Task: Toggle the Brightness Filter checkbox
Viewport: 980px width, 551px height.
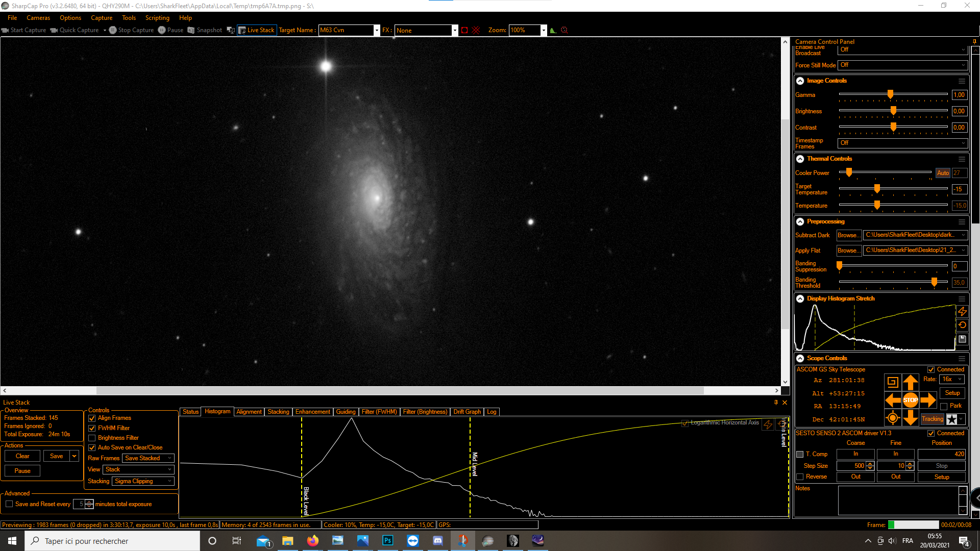Action: click(x=92, y=438)
